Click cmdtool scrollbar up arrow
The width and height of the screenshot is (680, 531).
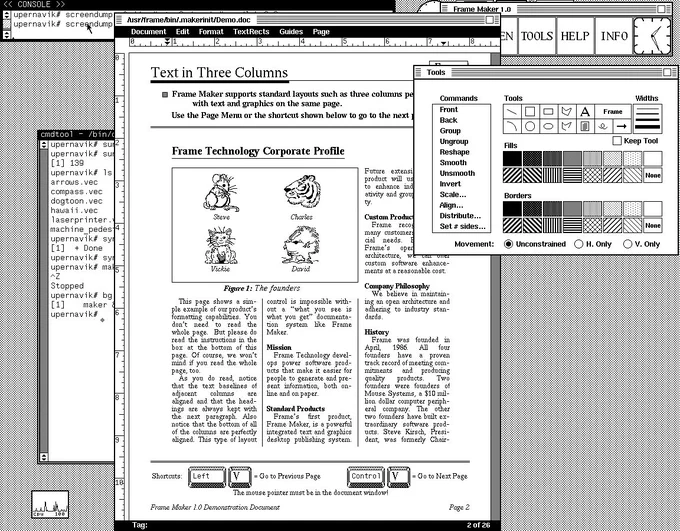pos(43,144)
